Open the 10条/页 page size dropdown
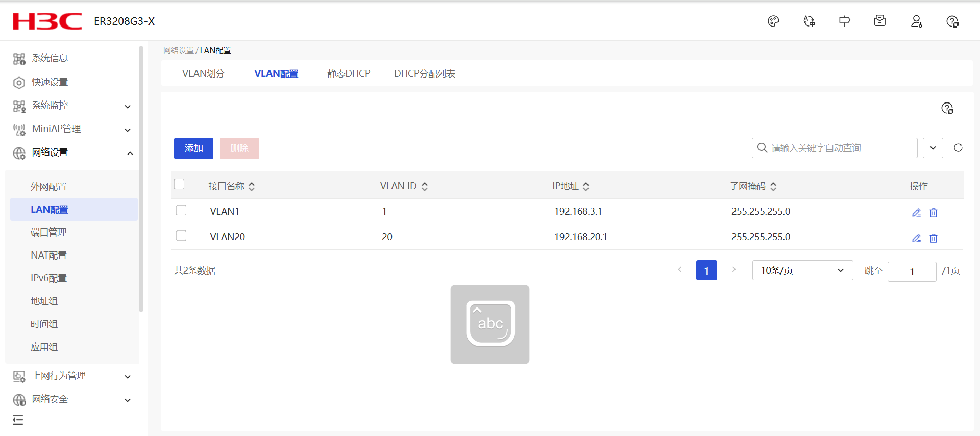Image resolution: width=980 pixels, height=436 pixels. [x=802, y=270]
